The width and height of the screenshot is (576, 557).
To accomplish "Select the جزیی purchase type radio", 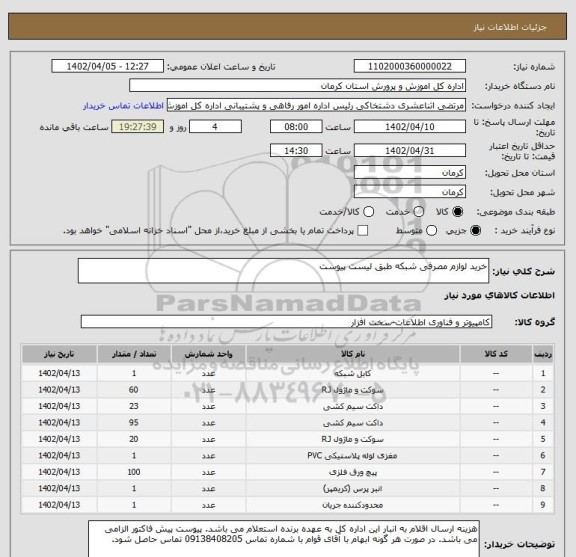I will [x=475, y=230].
